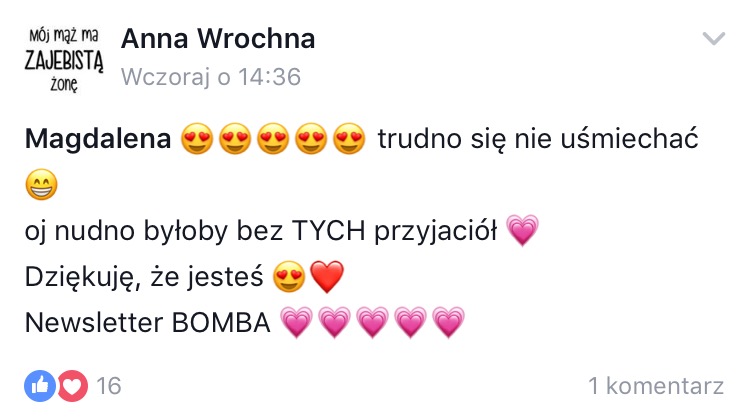Click the blue Like reaction icon

tap(40, 385)
